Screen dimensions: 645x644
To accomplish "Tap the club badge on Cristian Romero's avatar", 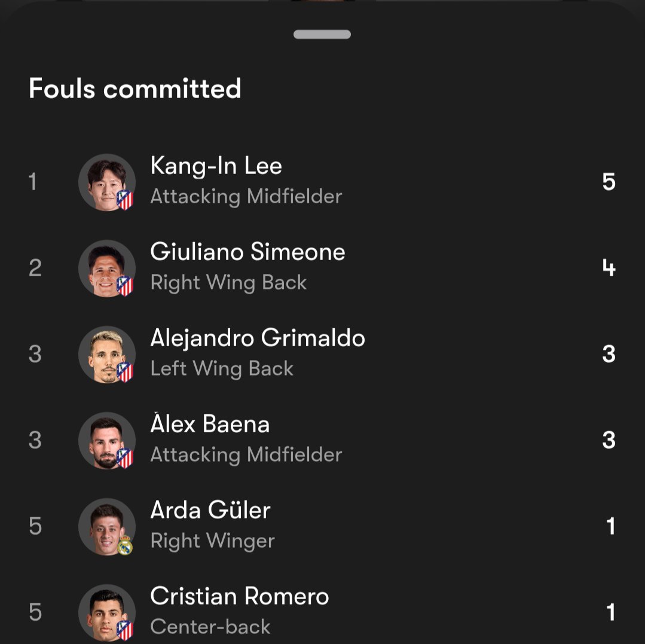I will (125, 630).
